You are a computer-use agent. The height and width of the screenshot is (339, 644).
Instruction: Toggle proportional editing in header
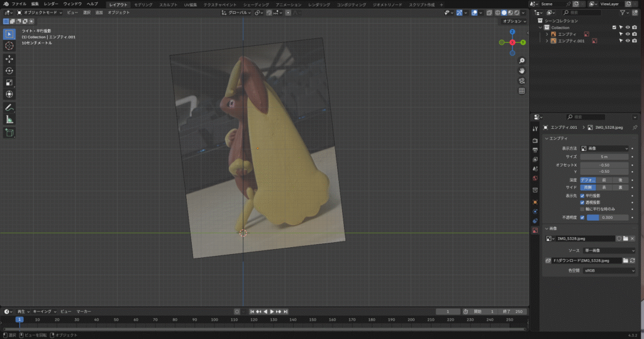point(288,13)
